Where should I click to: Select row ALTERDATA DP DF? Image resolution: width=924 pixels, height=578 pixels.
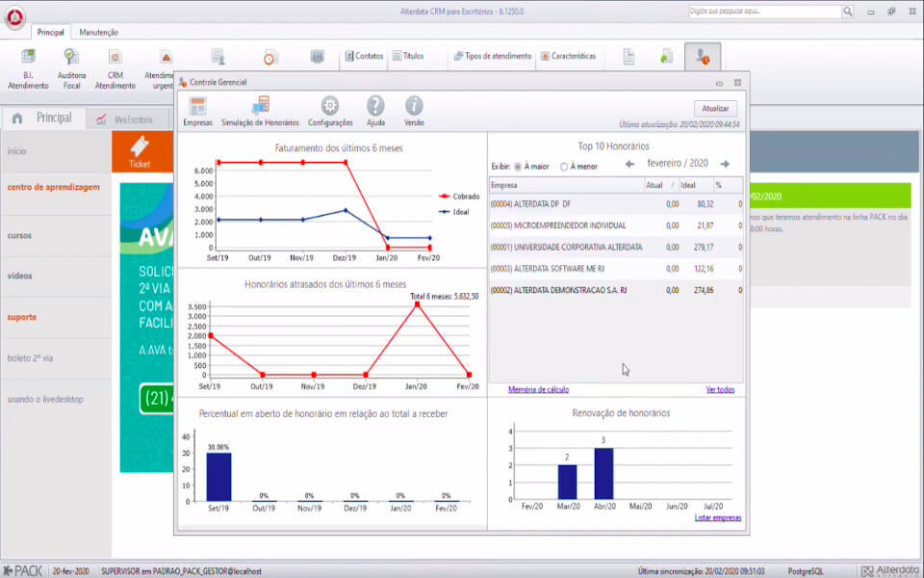[x=616, y=204]
